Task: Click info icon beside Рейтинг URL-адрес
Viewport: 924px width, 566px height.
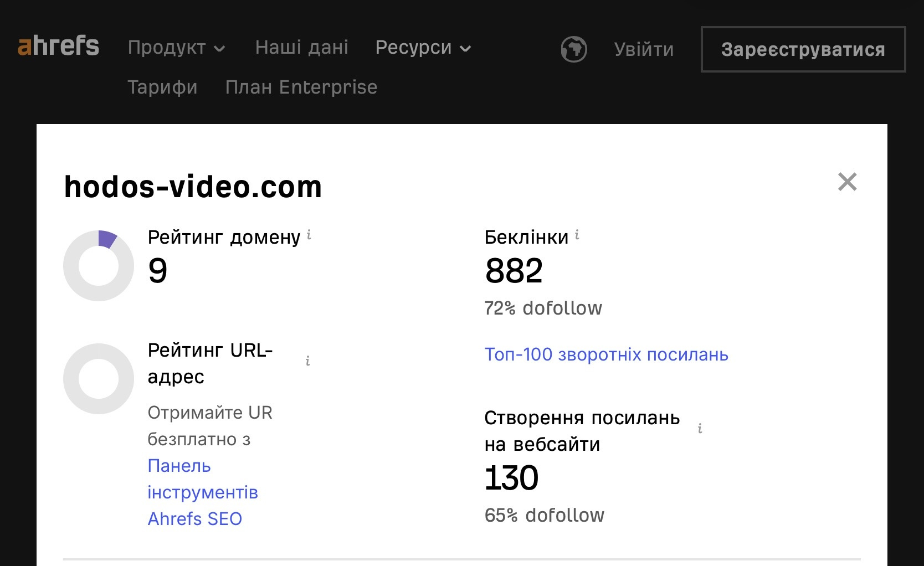Action: 308,362
